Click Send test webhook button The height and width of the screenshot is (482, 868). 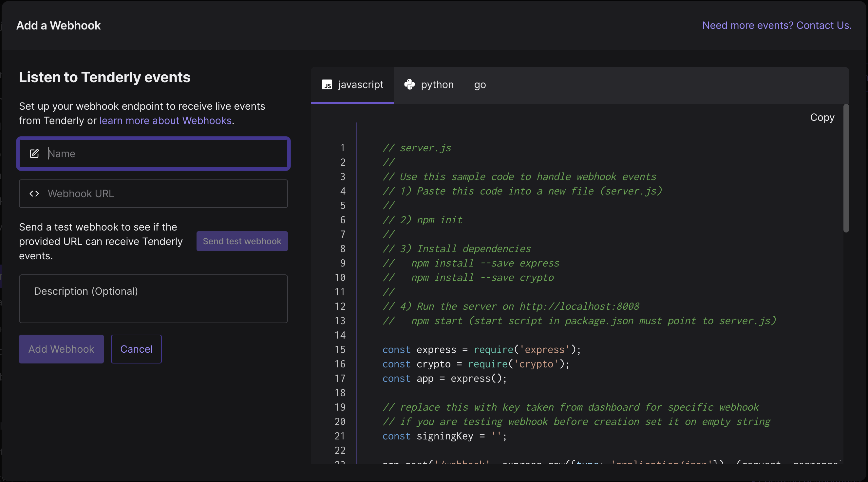[242, 241]
